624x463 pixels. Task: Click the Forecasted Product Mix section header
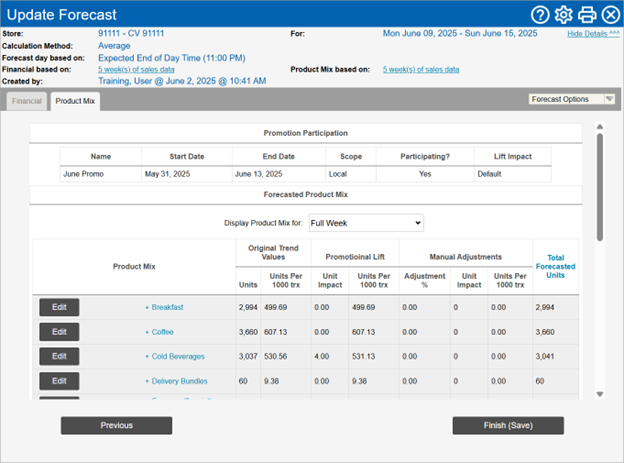point(306,194)
